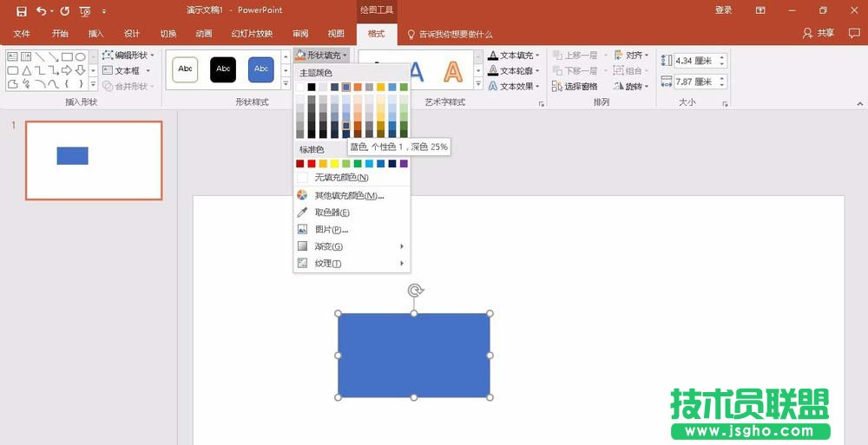Select the straight line shape

coord(40,56)
